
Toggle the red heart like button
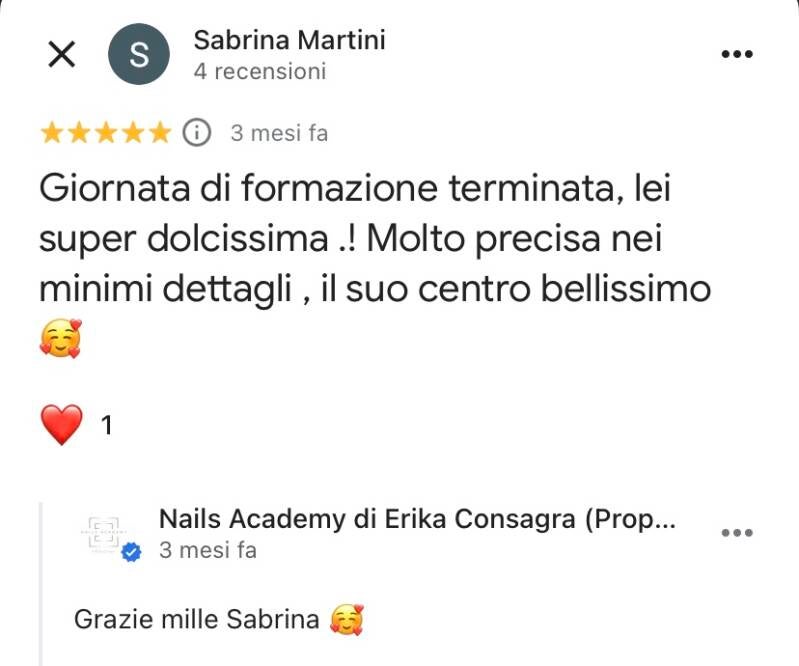click(x=62, y=424)
